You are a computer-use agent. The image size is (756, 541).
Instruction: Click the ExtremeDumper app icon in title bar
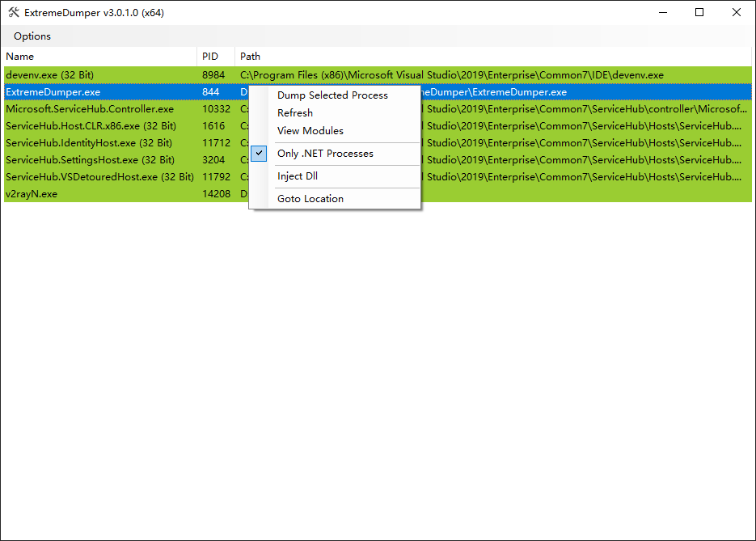click(14, 13)
